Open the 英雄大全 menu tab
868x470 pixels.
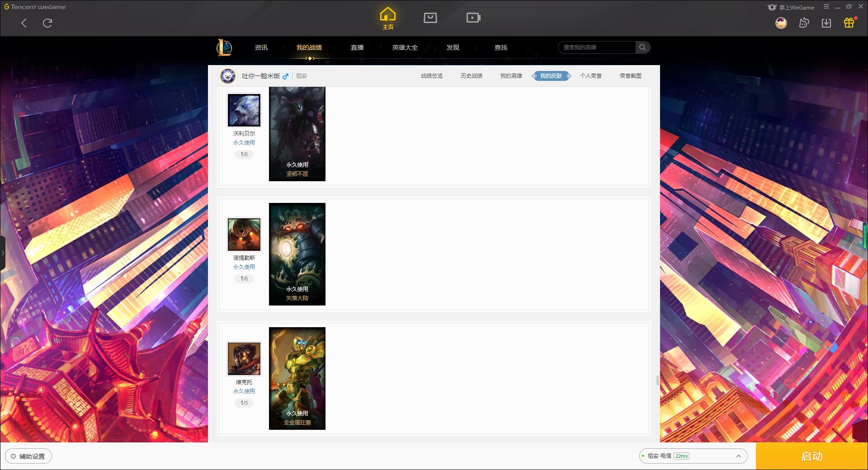[x=405, y=47]
